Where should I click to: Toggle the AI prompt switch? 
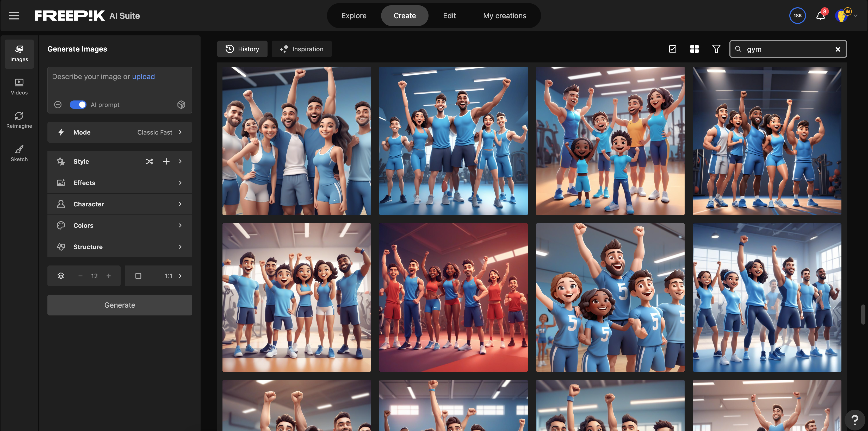78,105
